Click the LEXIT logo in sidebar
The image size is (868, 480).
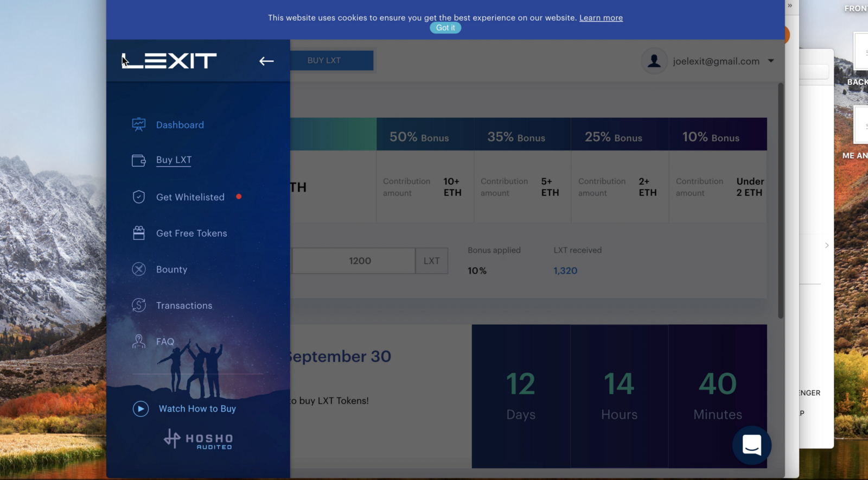pyautogui.click(x=169, y=61)
